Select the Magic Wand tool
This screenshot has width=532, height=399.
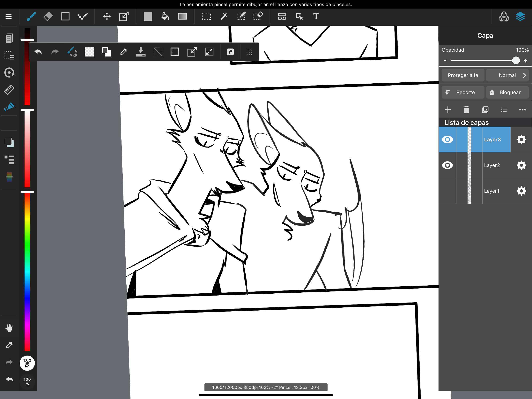tap(224, 16)
